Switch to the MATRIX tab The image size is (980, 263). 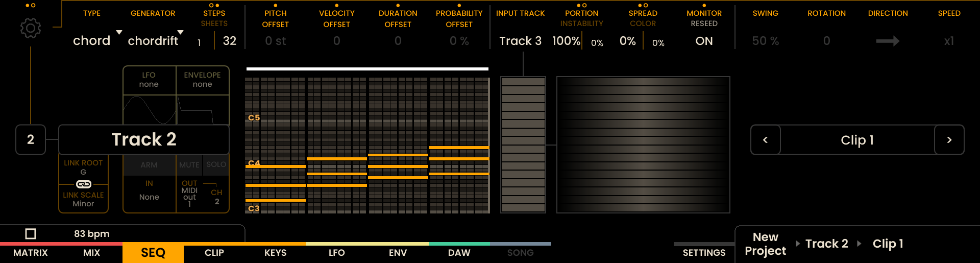pyautogui.click(x=31, y=253)
